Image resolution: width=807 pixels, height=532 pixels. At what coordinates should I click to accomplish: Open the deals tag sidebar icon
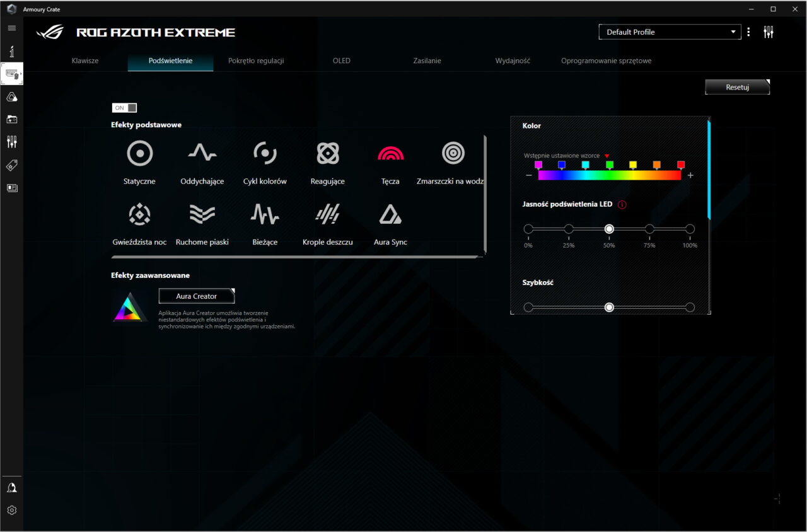[11, 165]
